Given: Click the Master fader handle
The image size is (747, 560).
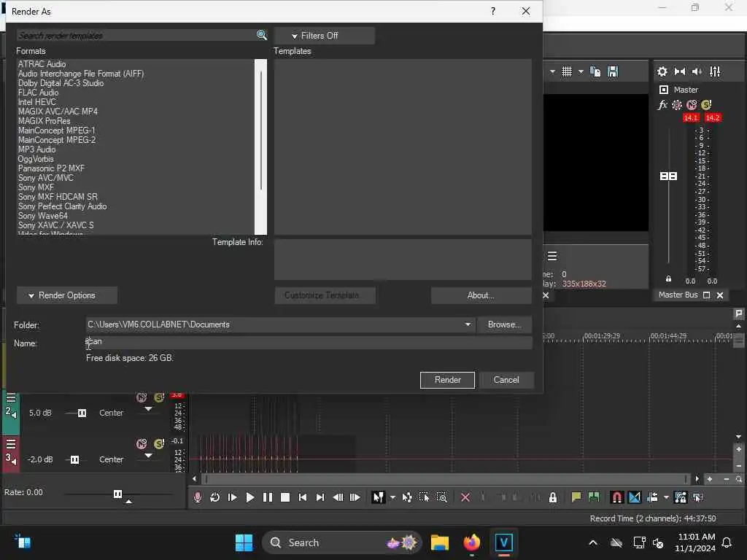Looking at the screenshot, I should click(x=668, y=176).
